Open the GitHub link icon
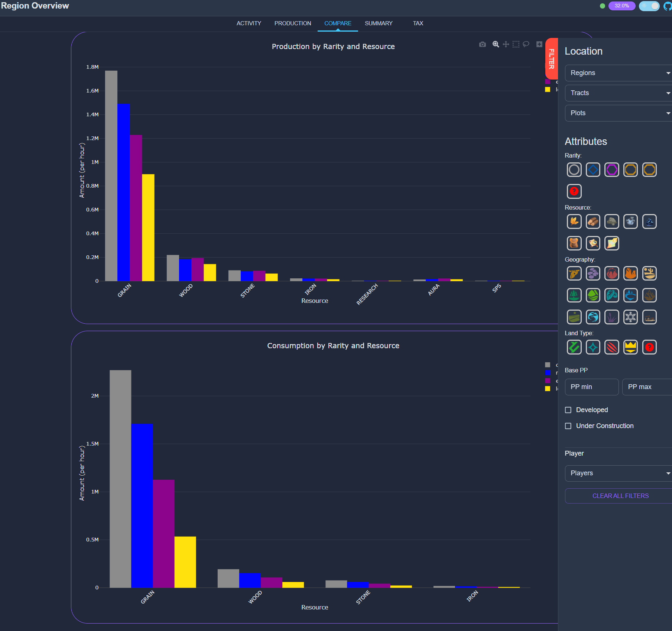 point(668,6)
